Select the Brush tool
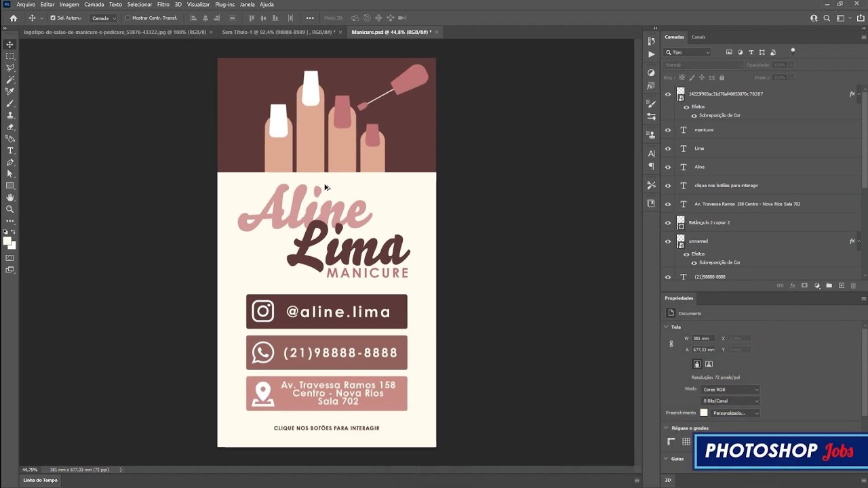 tap(9, 104)
